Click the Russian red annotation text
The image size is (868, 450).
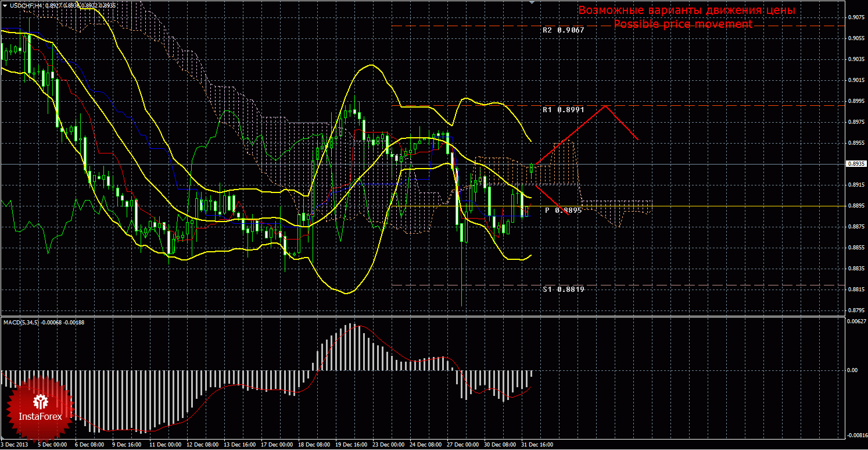coord(687,10)
